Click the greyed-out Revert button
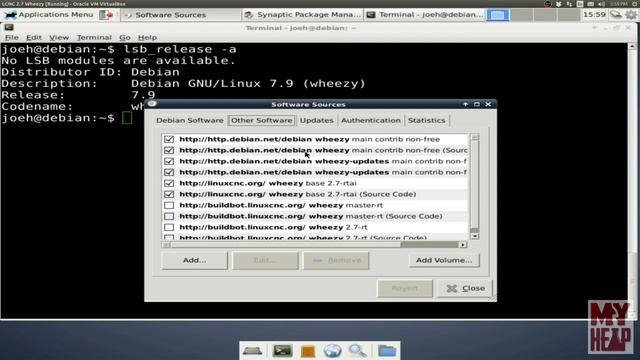Viewport: 640px width, 360px height. (404, 289)
